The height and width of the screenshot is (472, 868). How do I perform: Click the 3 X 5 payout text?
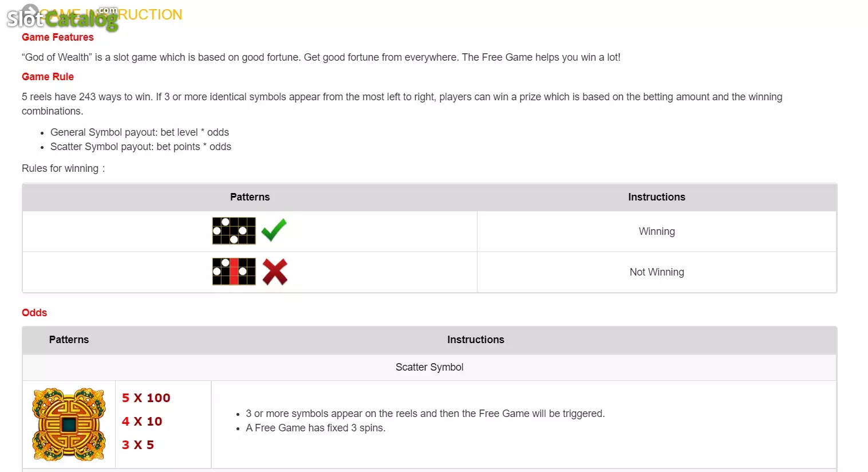138,445
